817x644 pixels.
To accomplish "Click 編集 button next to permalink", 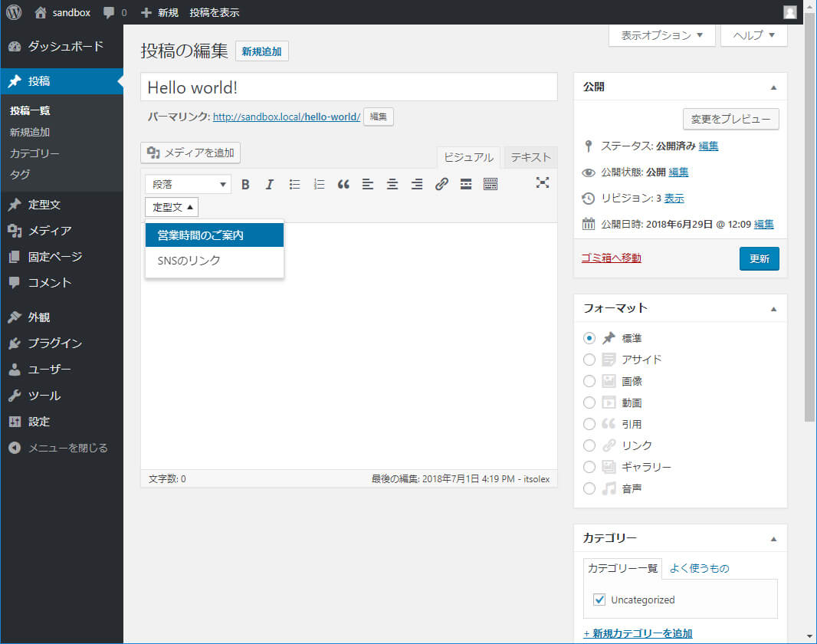I will pyautogui.click(x=379, y=117).
